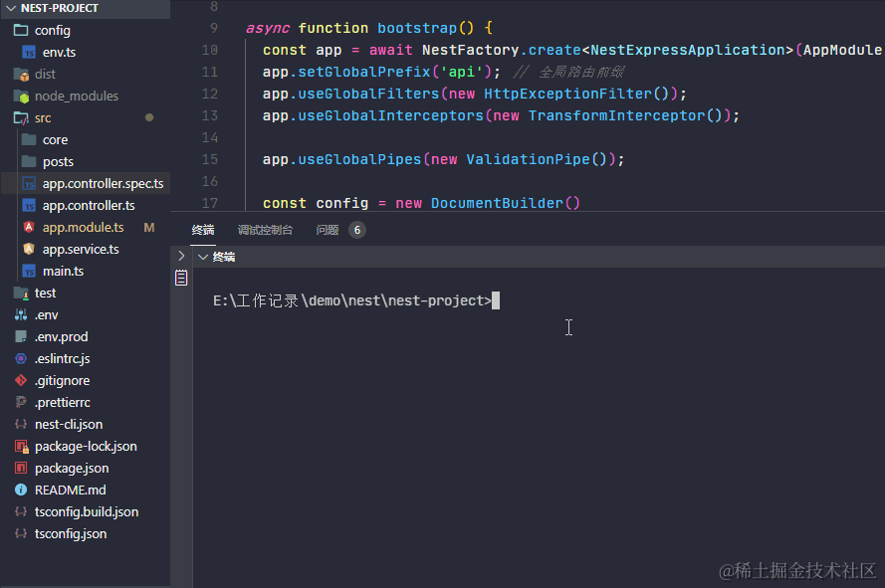
Task: Click the src folder icon
Action: [x=21, y=118]
